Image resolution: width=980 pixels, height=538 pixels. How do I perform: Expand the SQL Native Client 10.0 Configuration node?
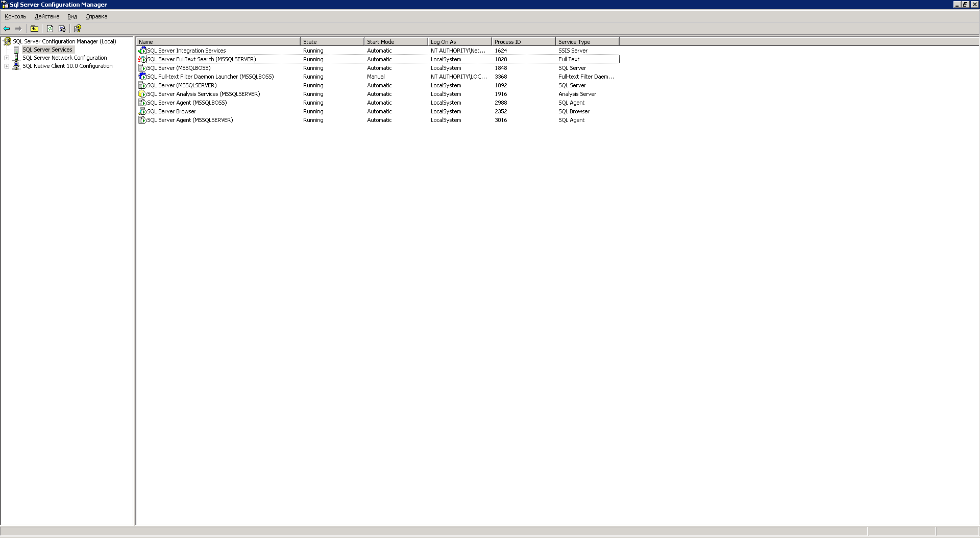tap(7, 66)
